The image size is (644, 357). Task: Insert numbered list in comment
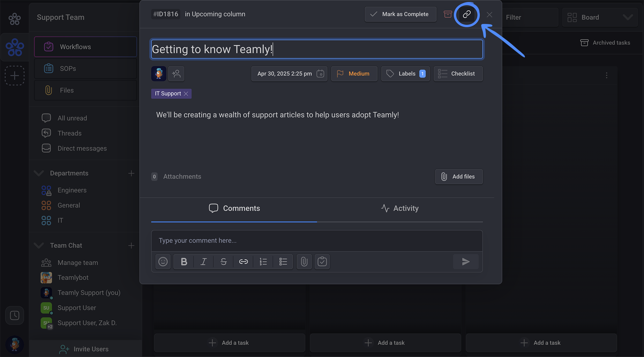(x=263, y=261)
